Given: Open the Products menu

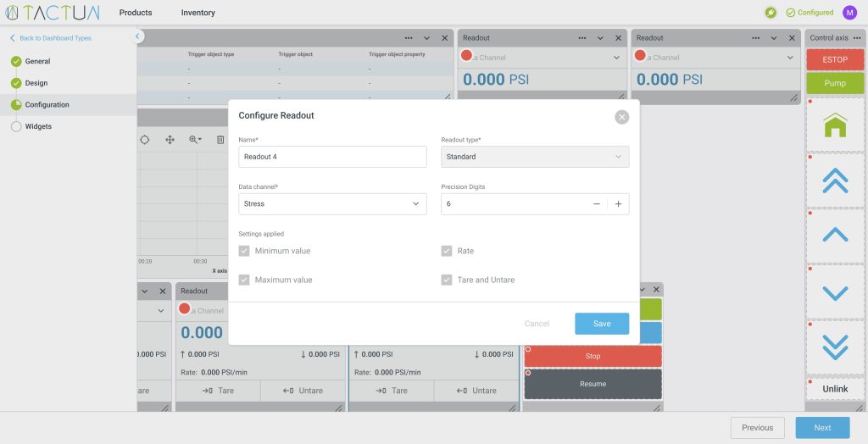Looking at the screenshot, I should coord(136,12).
